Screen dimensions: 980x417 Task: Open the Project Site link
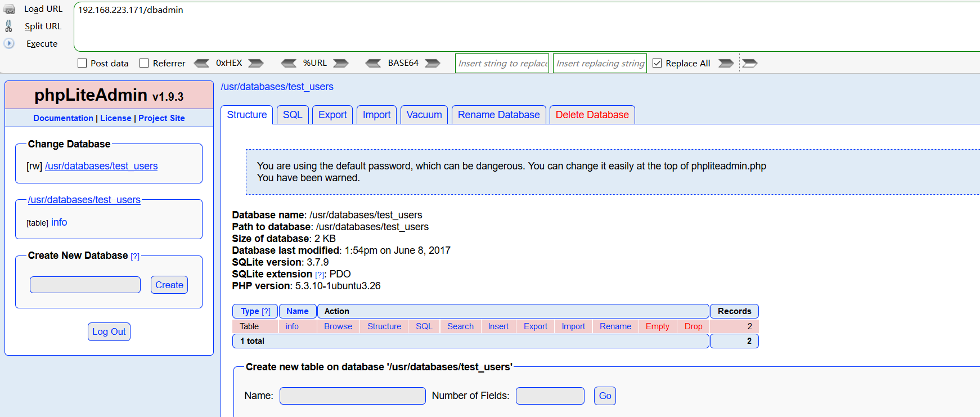pyautogui.click(x=161, y=118)
